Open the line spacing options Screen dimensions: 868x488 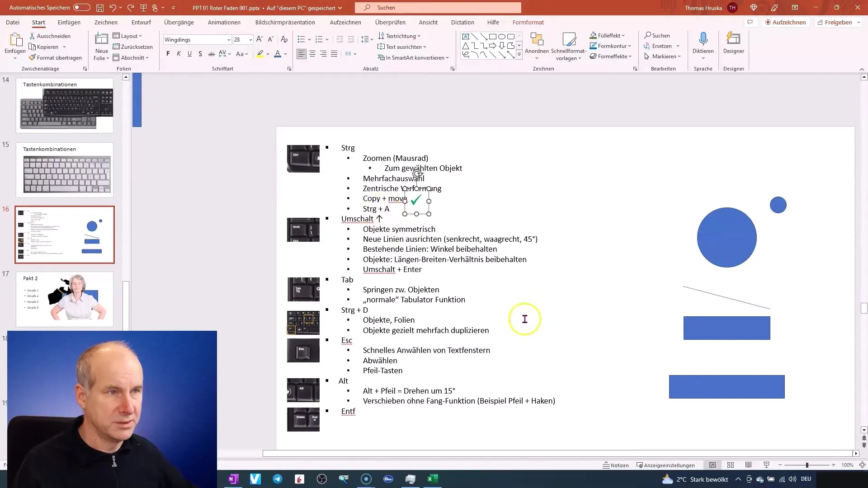367,40
